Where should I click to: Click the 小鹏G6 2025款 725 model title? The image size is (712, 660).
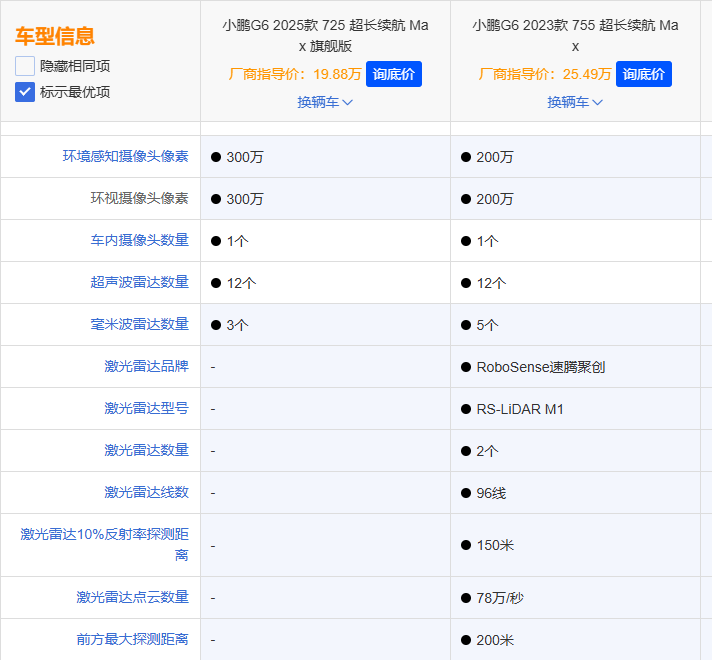[325, 35]
